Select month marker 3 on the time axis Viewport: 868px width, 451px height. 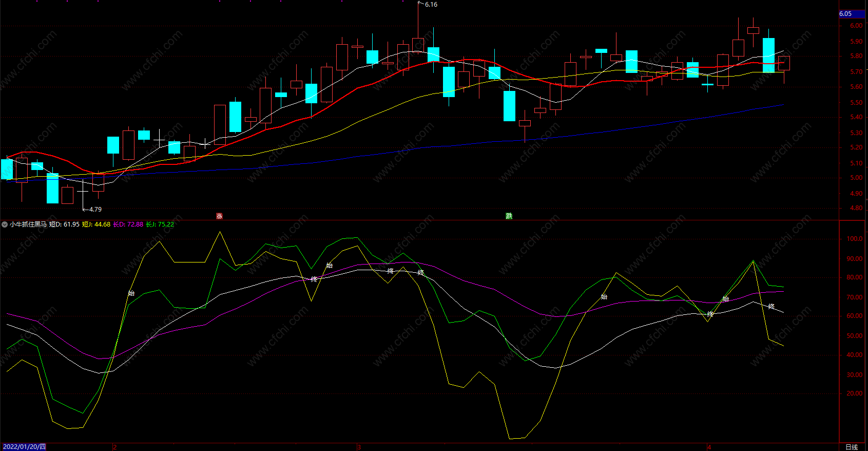[359, 447]
